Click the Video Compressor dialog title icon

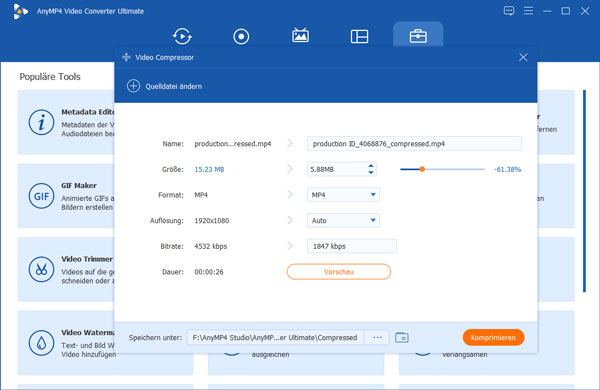tap(126, 57)
